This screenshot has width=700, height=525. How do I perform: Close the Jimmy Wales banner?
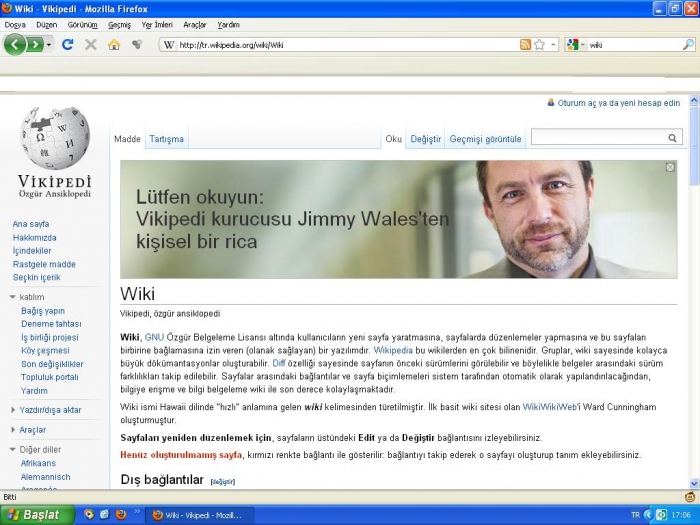(670, 167)
